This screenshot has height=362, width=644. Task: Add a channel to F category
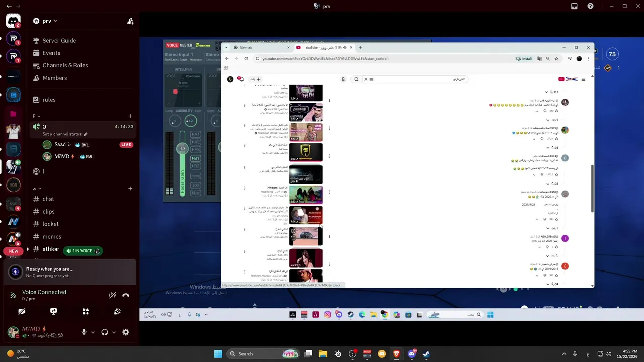point(130,116)
